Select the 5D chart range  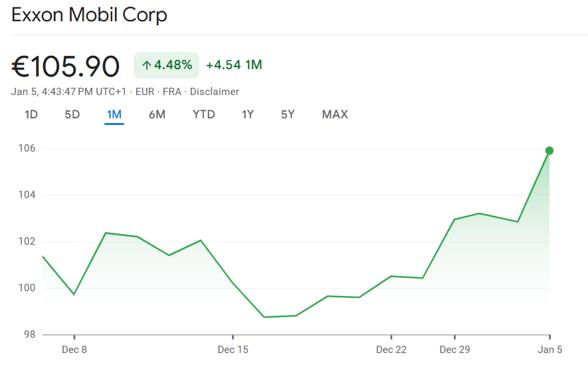pos(72,114)
